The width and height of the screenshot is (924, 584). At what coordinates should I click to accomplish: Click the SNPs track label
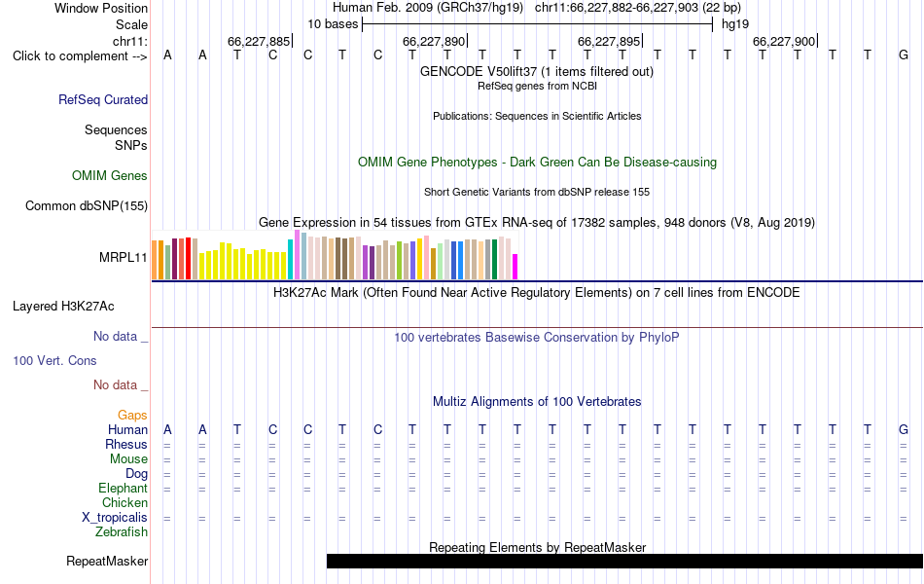click(x=131, y=145)
